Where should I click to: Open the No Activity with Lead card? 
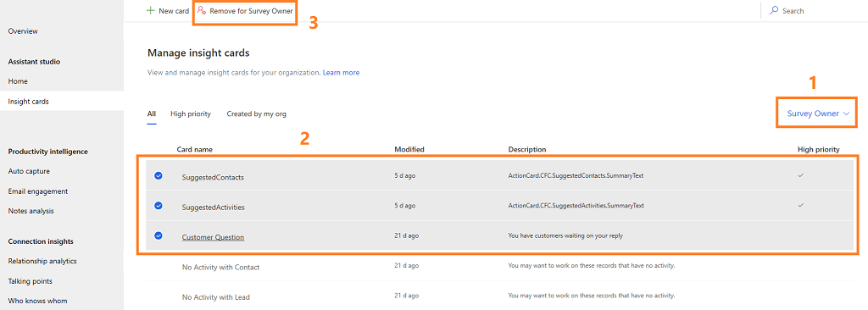(x=216, y=296)
